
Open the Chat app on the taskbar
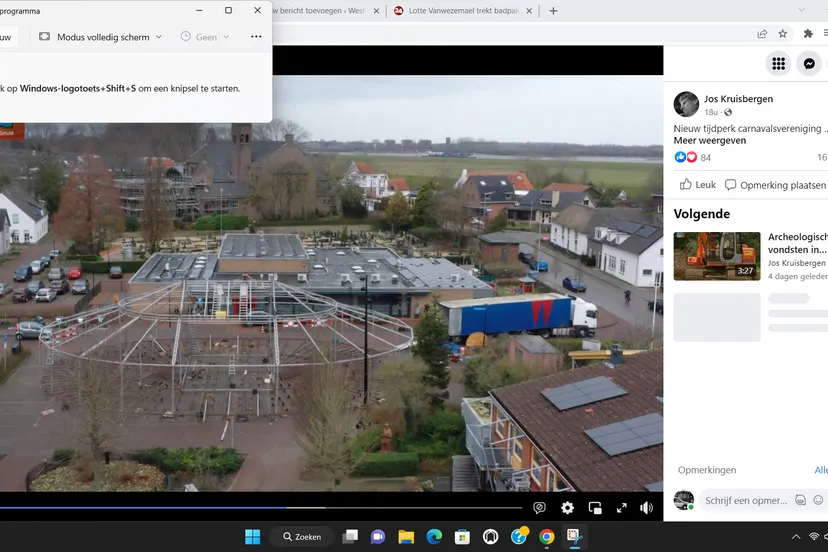pyautogui.click(x=378, y=537)
